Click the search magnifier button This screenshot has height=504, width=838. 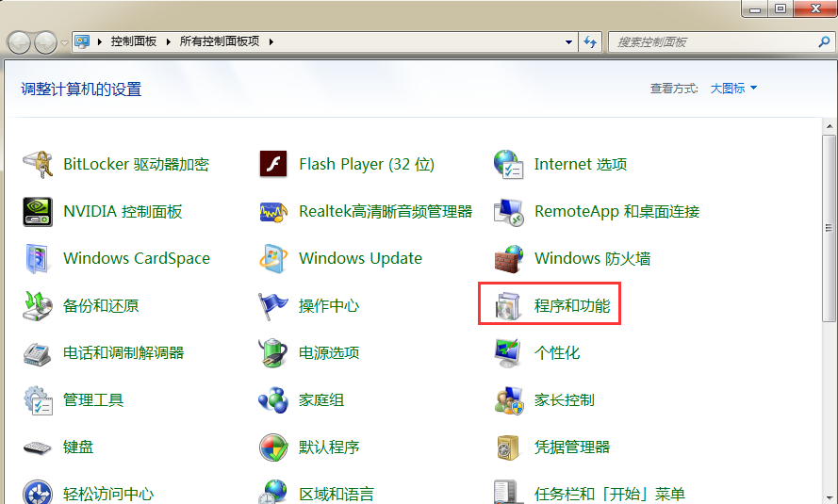click(824, 41)
